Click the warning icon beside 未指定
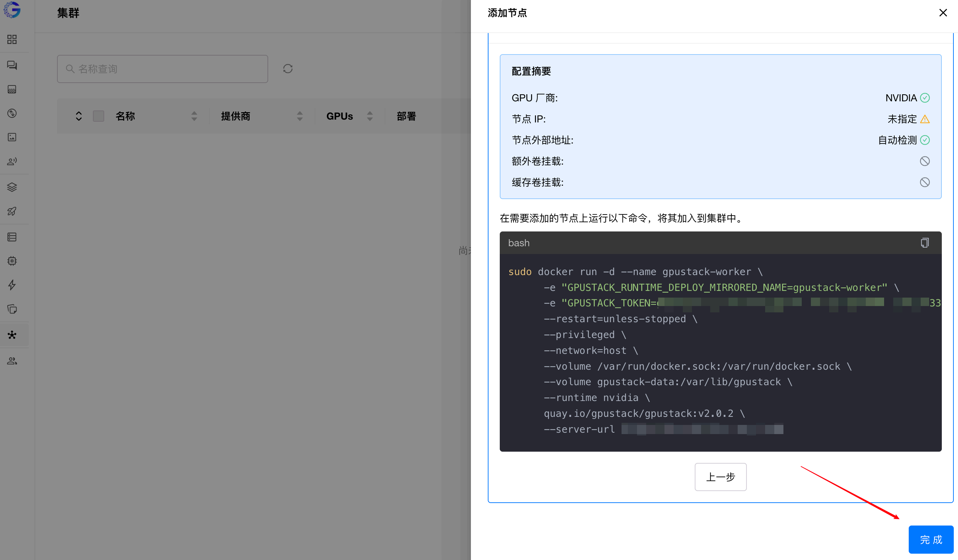 click(925, 119)
